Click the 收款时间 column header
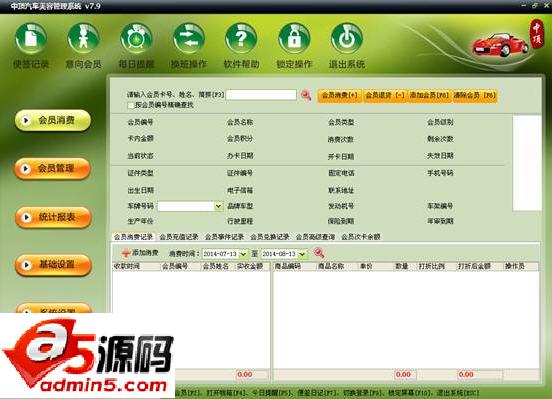Viewport: 552px width, 399px height. (136, 267)
